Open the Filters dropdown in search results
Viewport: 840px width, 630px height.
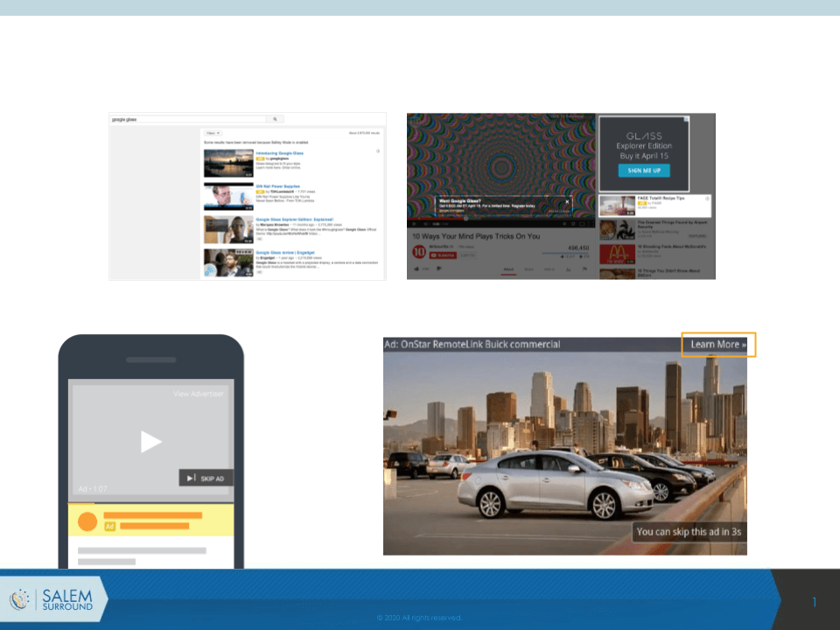pos(213,133)
